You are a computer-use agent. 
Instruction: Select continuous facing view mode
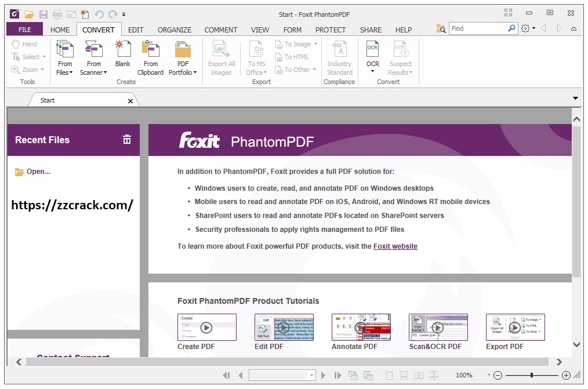434,375
